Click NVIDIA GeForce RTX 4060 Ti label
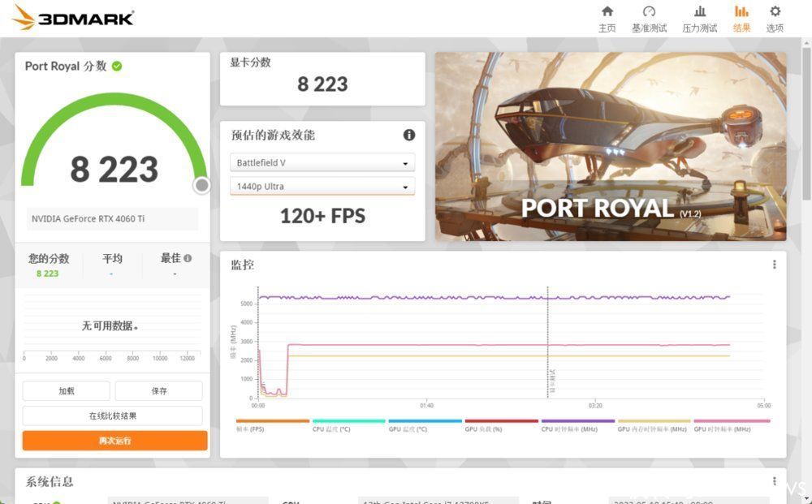 pos(88,218)
